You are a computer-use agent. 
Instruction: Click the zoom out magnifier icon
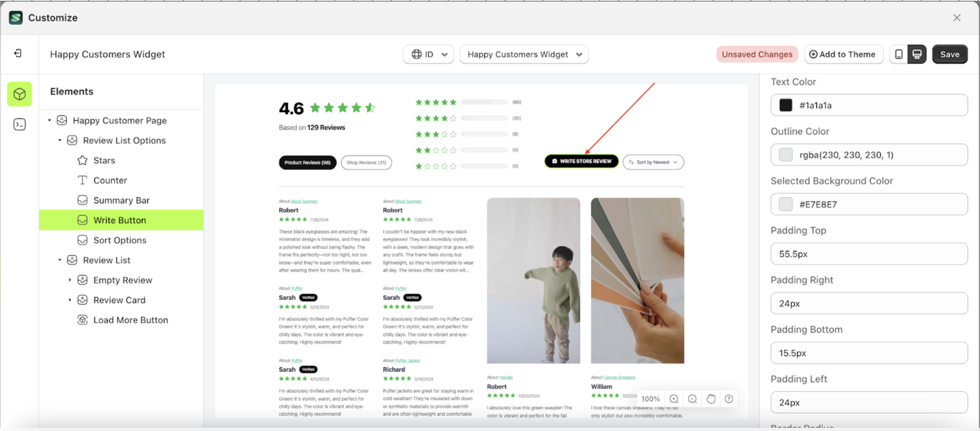tap(692, 399)
